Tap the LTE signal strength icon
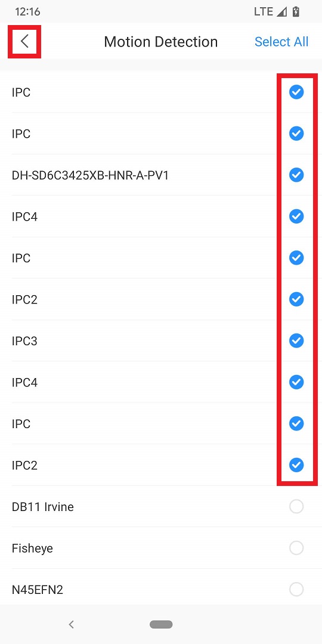Viewport: 322px width, 644px height. click(x=281, y=11)
